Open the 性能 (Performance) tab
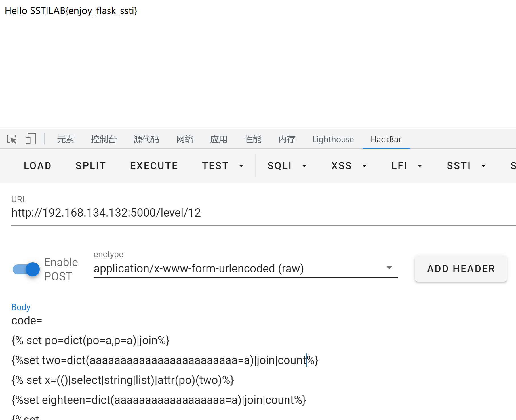Viewport: 516px width, 420px height. (x=253, y=139)
